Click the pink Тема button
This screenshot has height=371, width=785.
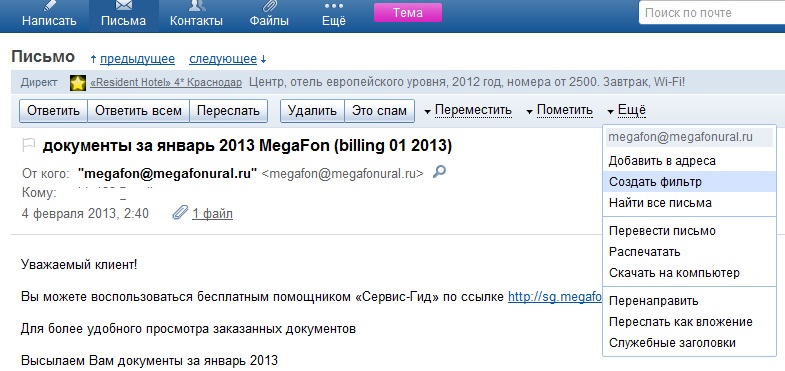(408, 13)
